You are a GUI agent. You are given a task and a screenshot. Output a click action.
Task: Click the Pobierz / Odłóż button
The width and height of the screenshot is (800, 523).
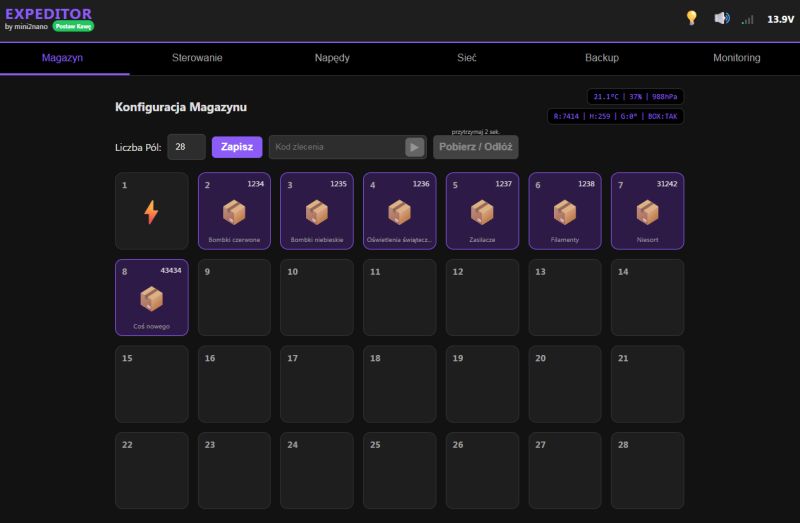(x=476, y=147)
